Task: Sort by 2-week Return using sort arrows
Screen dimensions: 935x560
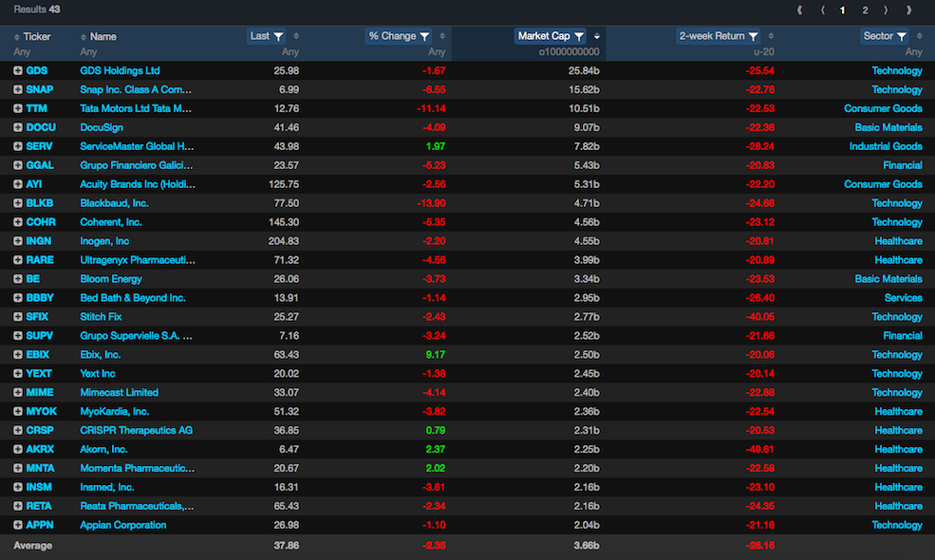Action: point(771,36)
